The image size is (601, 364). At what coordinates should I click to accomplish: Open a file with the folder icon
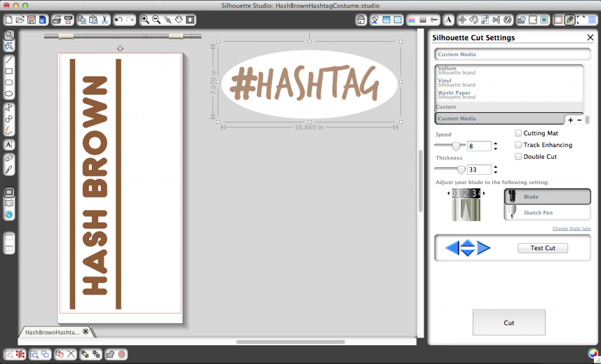(x=20, y=19)
